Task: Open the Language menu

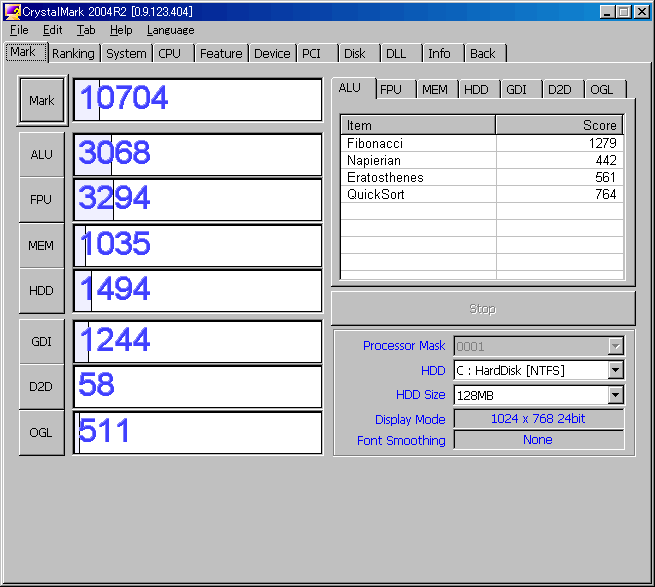Action: 170,30
